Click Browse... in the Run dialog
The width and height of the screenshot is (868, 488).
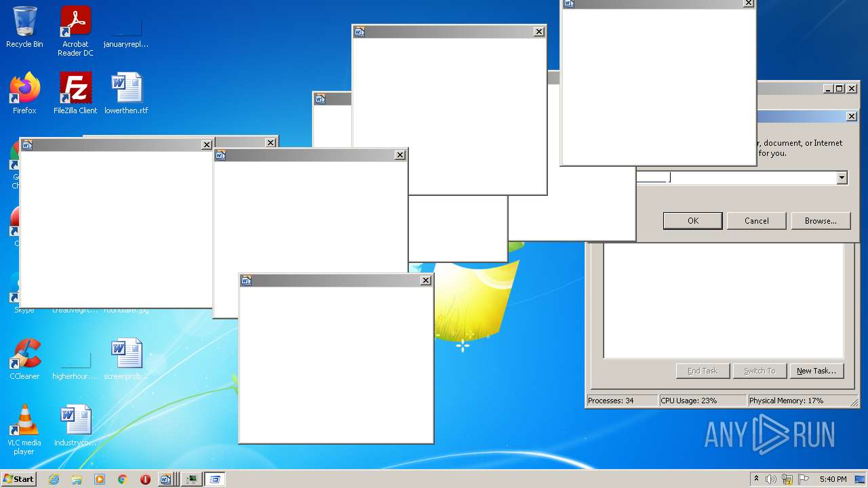pyautogui.click(x=821, y=221)
